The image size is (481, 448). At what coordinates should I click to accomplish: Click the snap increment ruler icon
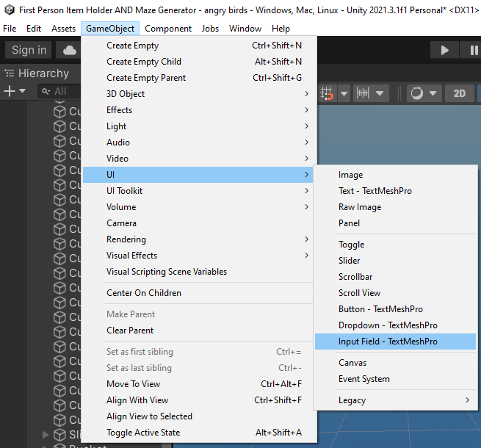tap(363, 93)
